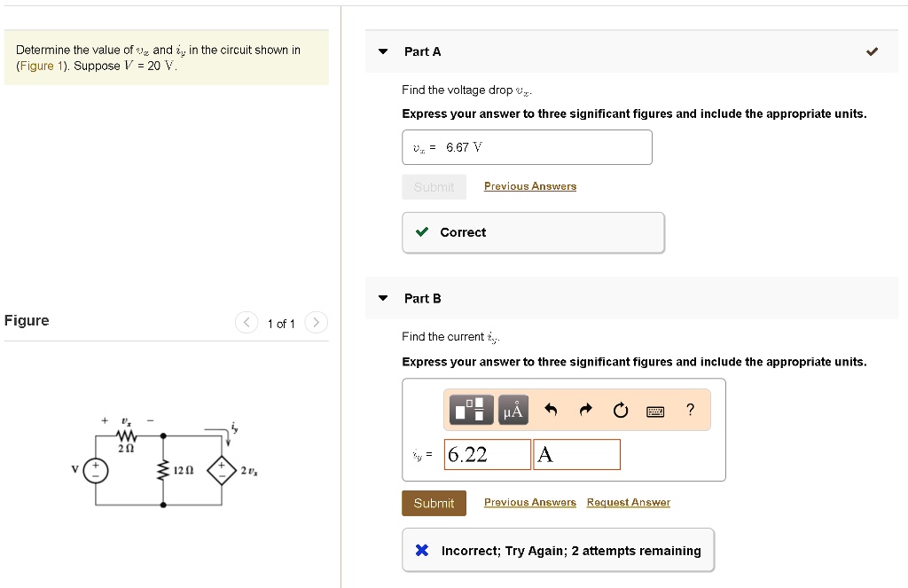Select the equation templates icon
The height and width of the screenshot is (588, 908).
(469, 410)
